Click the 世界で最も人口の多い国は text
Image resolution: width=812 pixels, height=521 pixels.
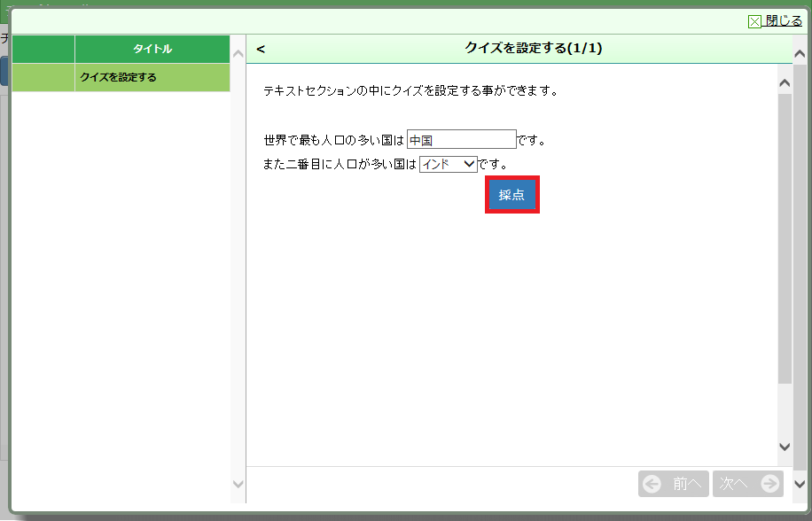[334, 140]
